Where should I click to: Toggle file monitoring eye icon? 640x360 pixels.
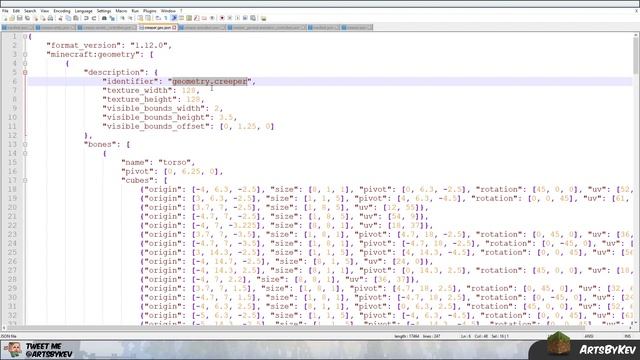point(212,18)
